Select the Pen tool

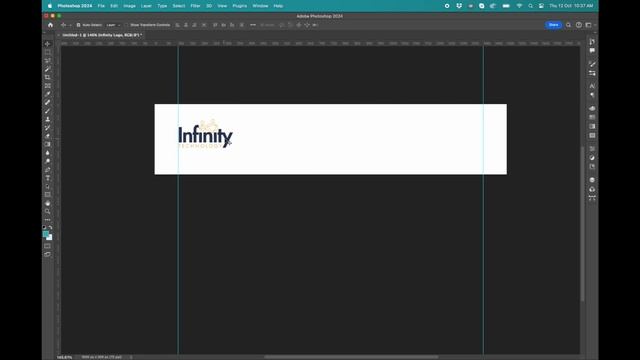coord(47,170)
